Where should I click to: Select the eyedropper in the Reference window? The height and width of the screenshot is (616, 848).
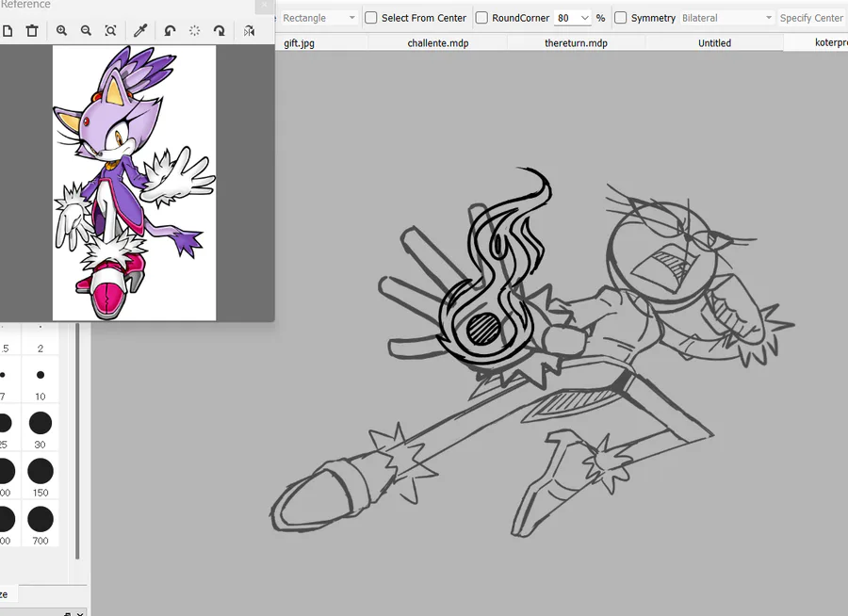(140, 31)
